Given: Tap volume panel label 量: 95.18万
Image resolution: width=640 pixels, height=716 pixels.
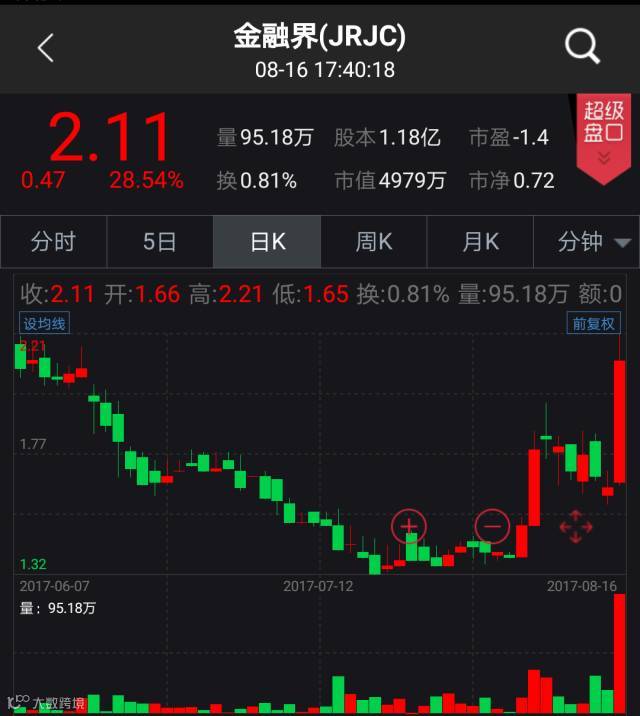Looking at the screenshot, I should click(x=58, y=608).
